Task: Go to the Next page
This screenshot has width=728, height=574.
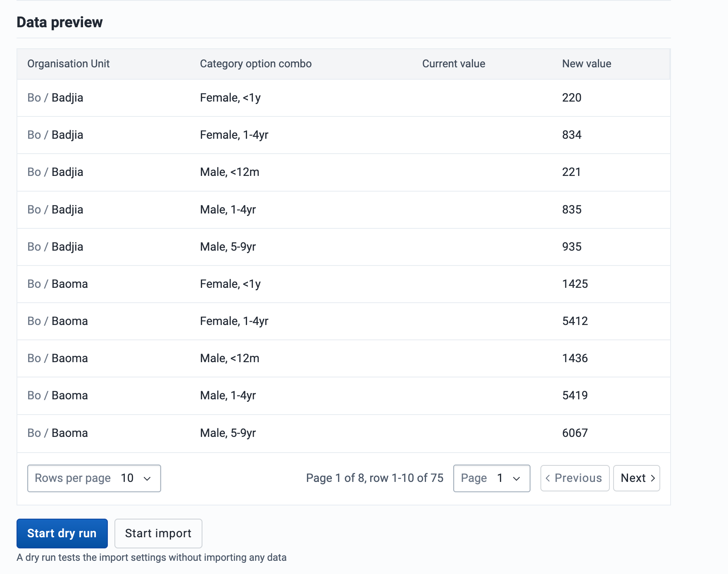Action: [636, 478]
